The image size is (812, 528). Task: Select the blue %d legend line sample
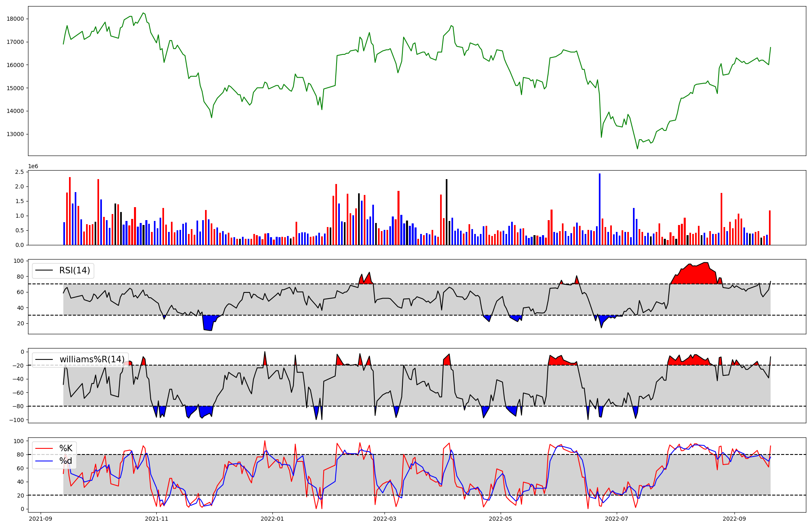[x=44, y=461]
